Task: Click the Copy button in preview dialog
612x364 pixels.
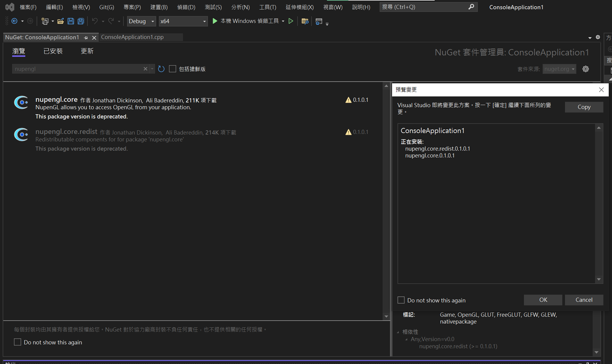Action: (584, 107)
